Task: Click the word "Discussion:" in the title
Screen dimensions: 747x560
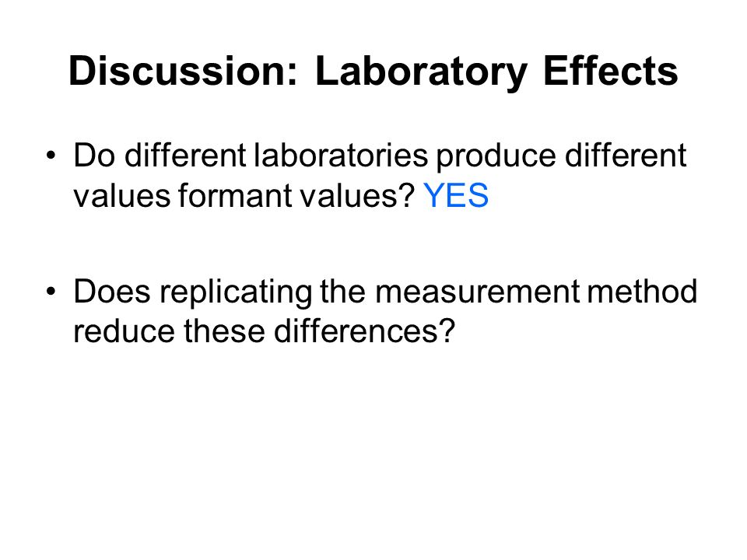Action: click(x=184, y=71)
